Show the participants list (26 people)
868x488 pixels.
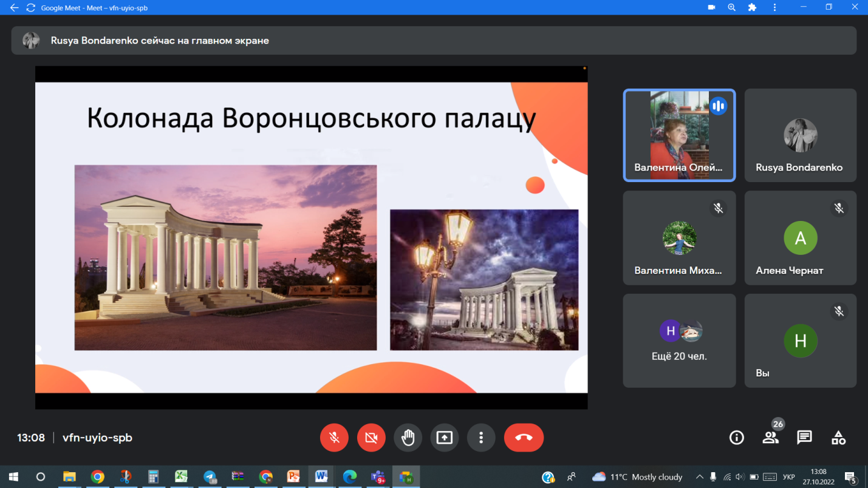(770, 438)
